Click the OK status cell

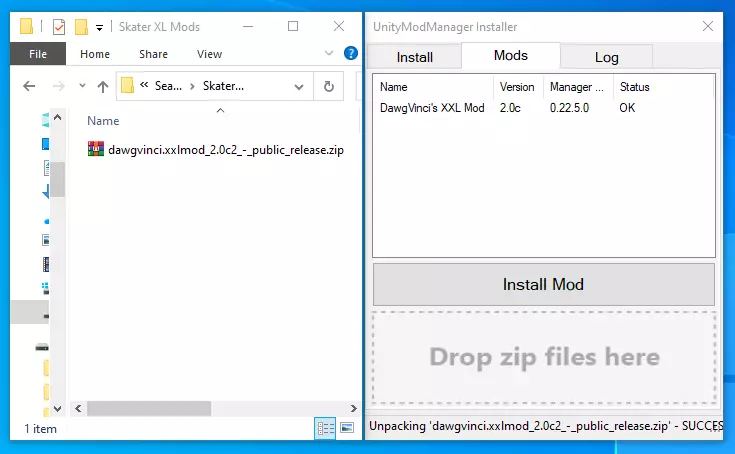627,108
